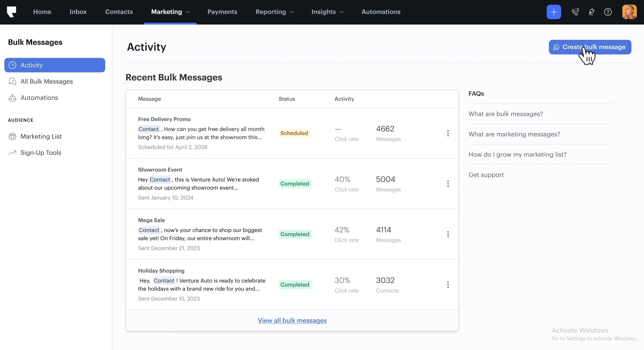Image resolution: width=644 pixels, height=350 pixels.
Task: Select All Bulk Messages in sidebar
Action: 46,82
